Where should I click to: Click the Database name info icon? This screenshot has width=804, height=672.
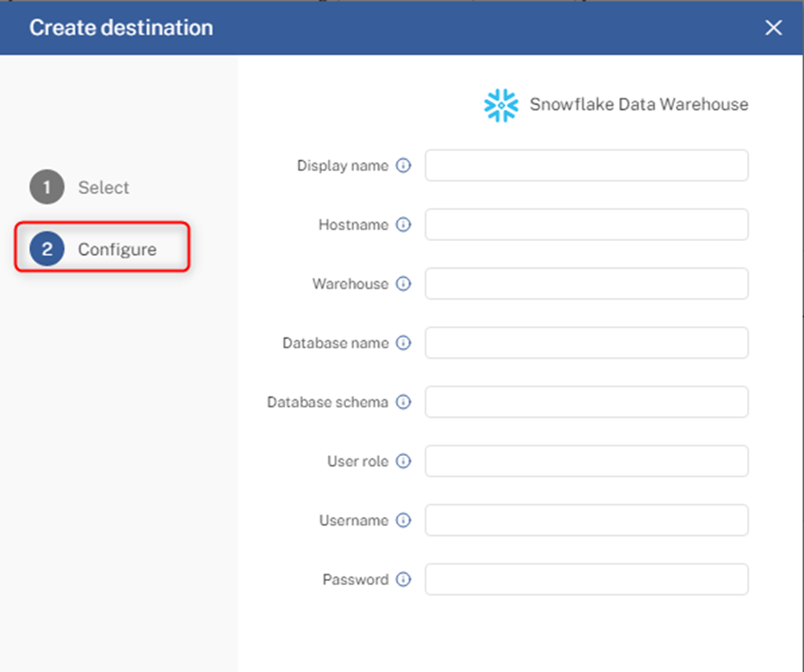[404, 342]
